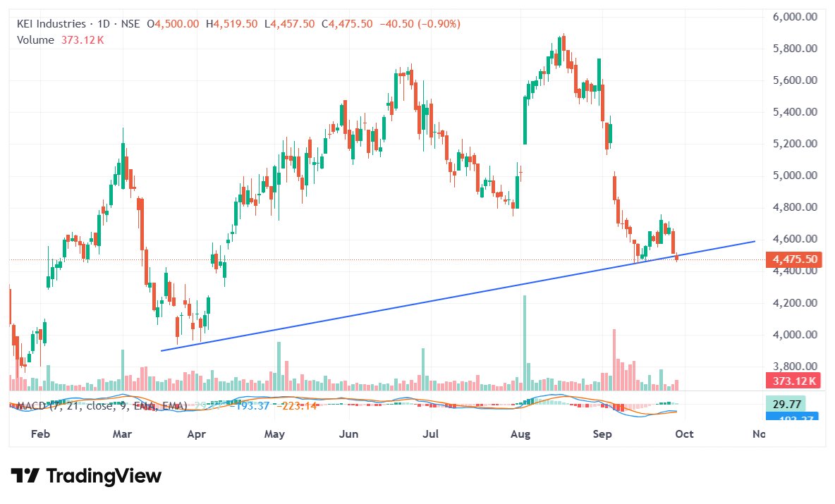Click the Jun label on time axis

[x=349, y=434]
